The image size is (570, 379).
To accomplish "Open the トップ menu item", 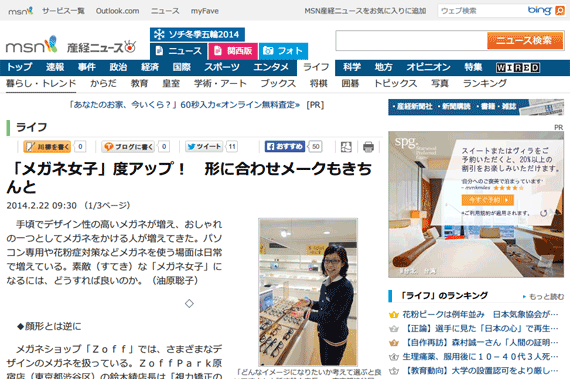I will 20,67.
